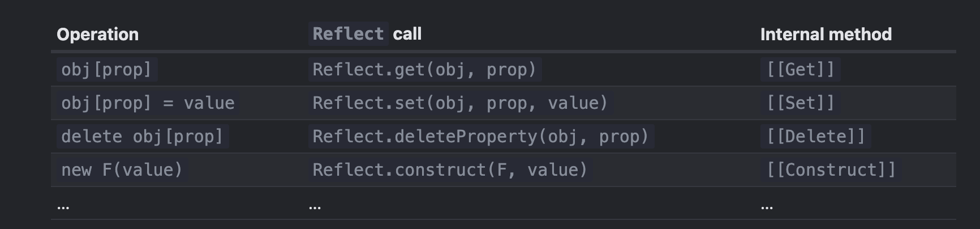Click the word call in header
This screenshot has width=980, height=229.
pos(407,34)
